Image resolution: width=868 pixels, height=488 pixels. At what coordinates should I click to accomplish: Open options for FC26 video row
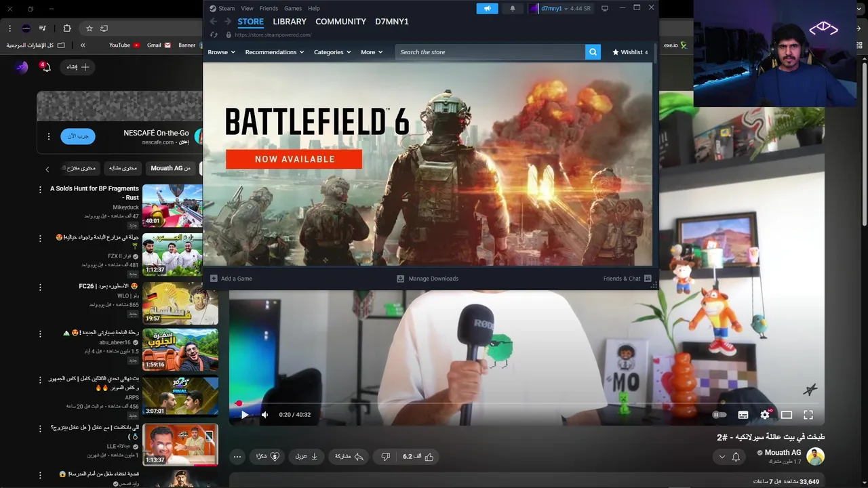(x=39, y=287)
